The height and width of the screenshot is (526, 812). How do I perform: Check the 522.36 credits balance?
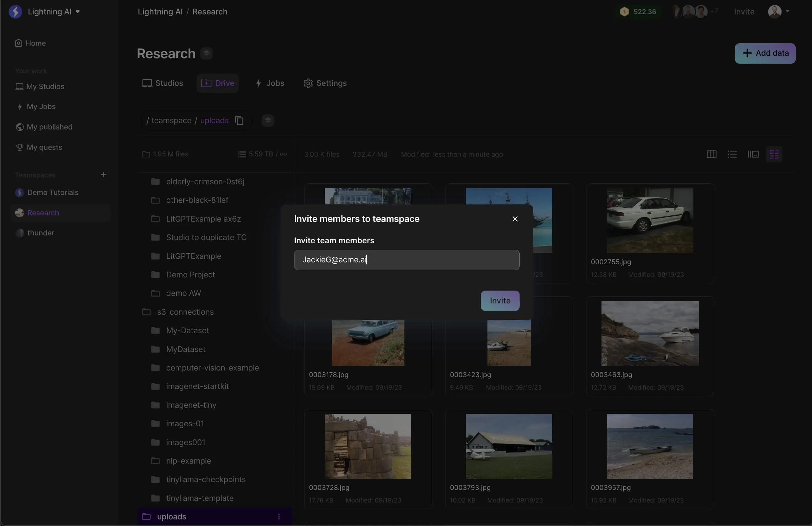point(638,12)
